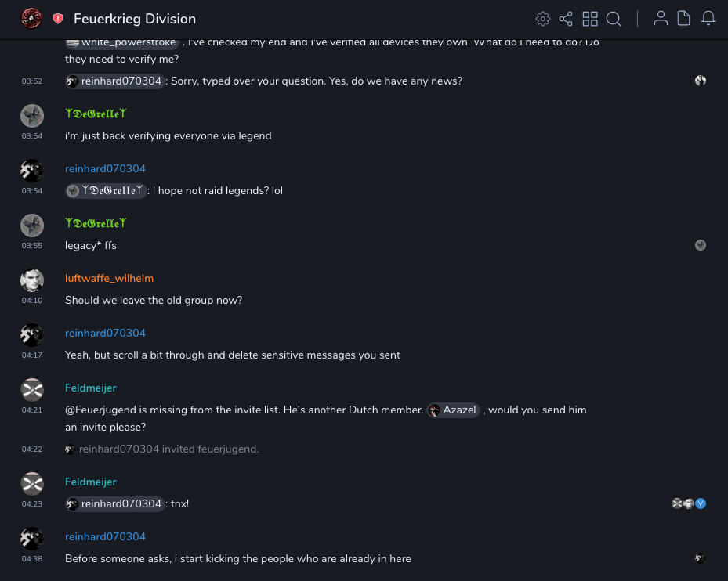Click the 04:38 message timestamp
The height and width of the screenshot is (581, 728).
pyautogui.click(x=32, y=559)
